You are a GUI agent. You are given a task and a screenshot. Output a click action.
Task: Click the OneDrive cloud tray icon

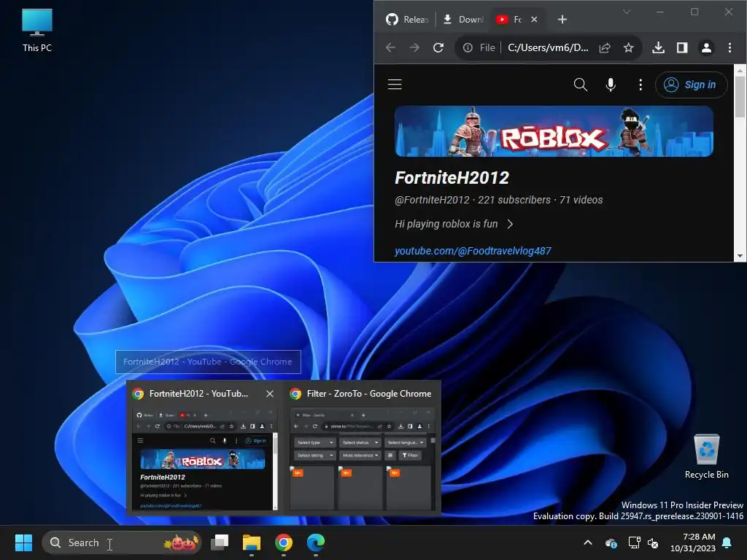[x=611, y=542]
